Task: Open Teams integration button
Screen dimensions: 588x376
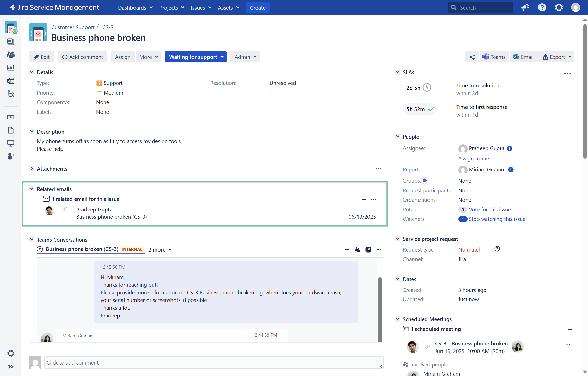Action: coord(494,57)
